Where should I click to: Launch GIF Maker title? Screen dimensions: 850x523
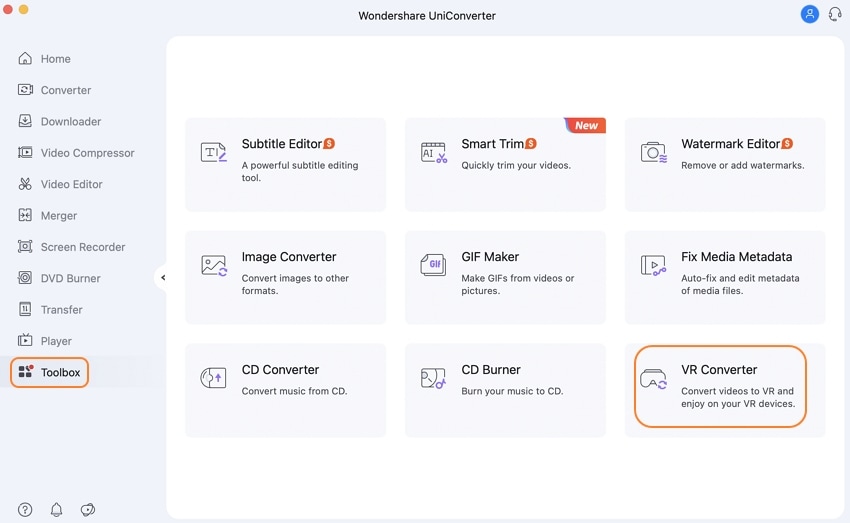(490, 256)
